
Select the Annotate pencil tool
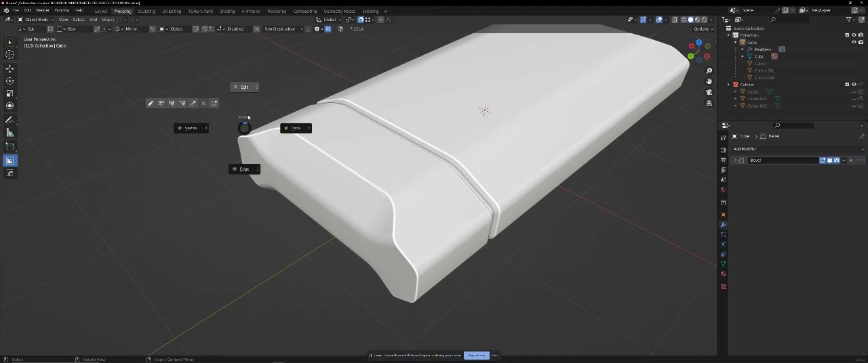click(9, 120)
